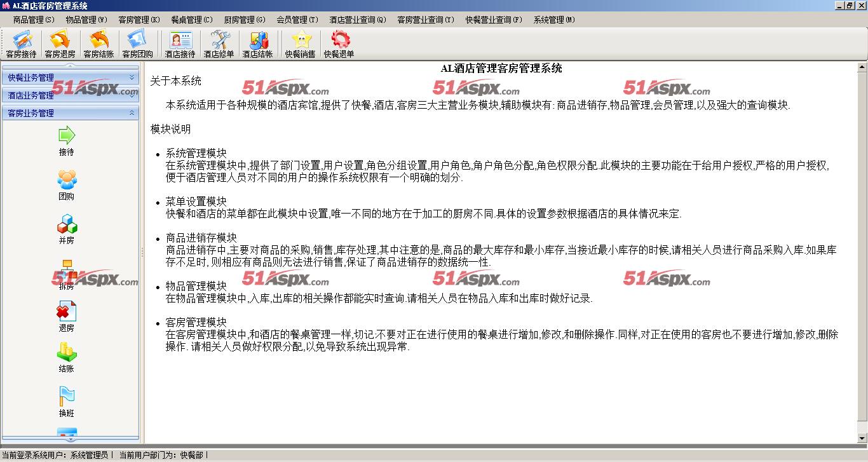Launch 客房团购 from the toolbar
Screen dimensions: 868x462
point(137,44)
